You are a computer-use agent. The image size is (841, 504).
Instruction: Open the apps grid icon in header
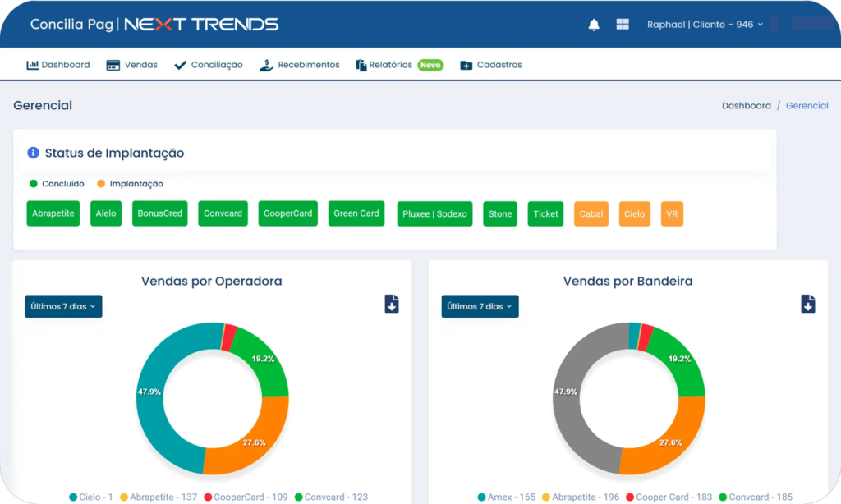[623, 24]
